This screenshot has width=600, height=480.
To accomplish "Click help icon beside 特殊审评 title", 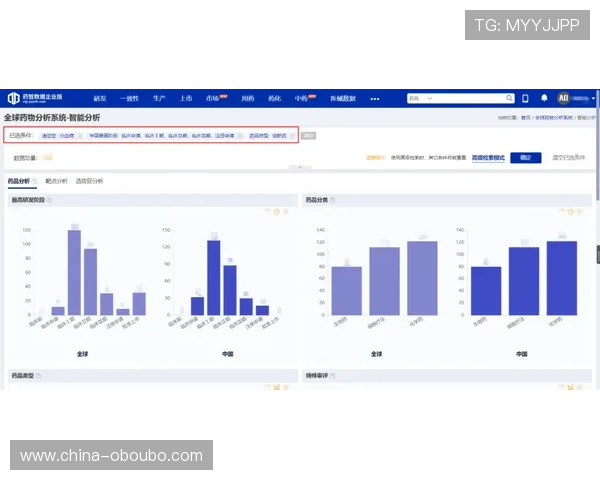I will click(x=332, y=376).
